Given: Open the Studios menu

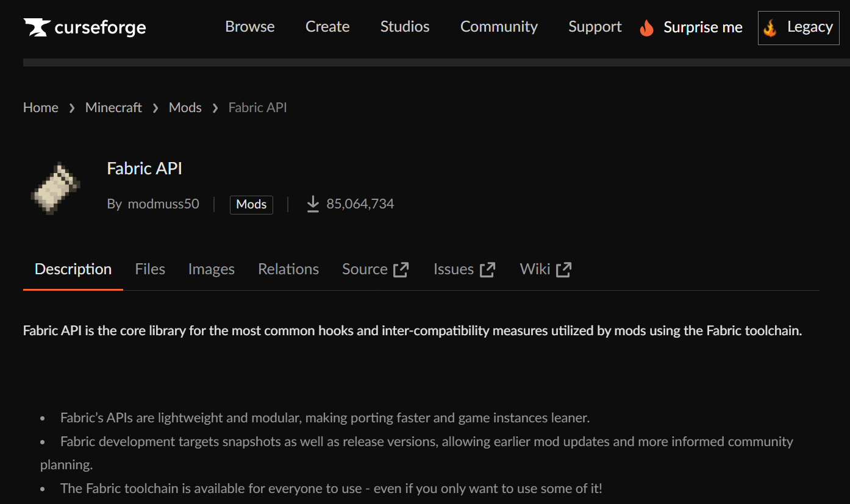Looking at the screenshot, I should [405, 27].
